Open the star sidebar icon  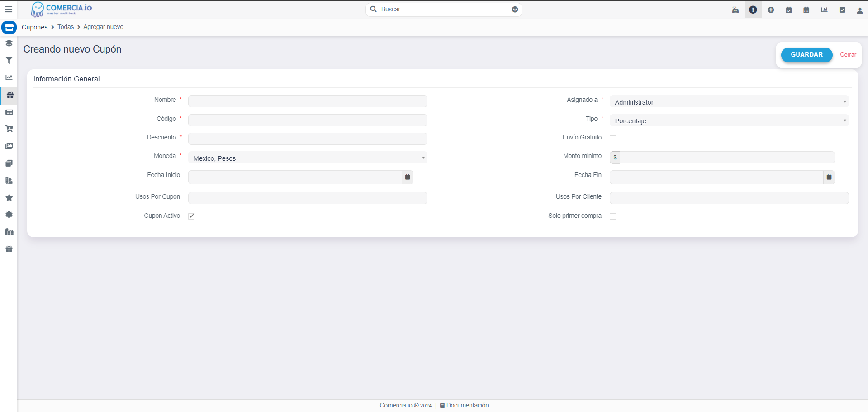[x=9, y=197]
